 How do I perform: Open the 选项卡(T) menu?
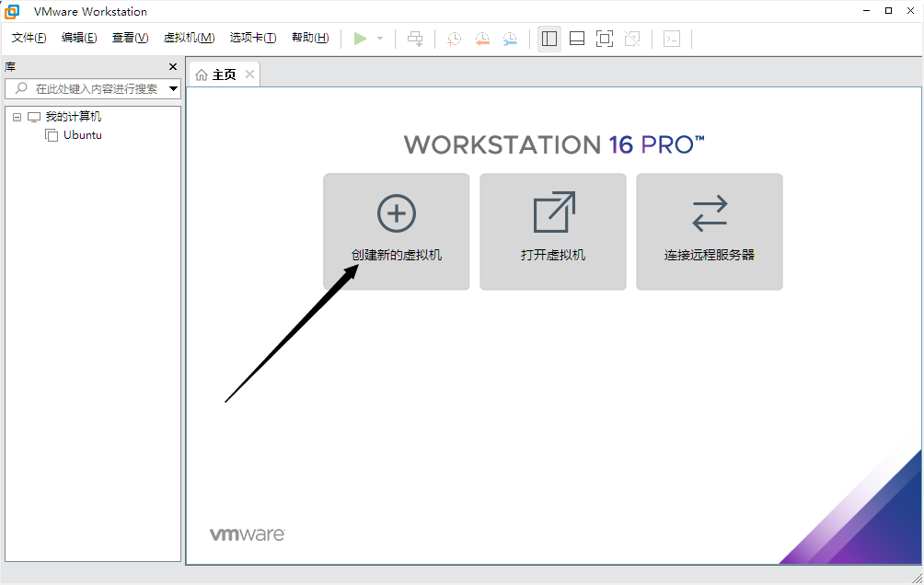tap(253, 38)
